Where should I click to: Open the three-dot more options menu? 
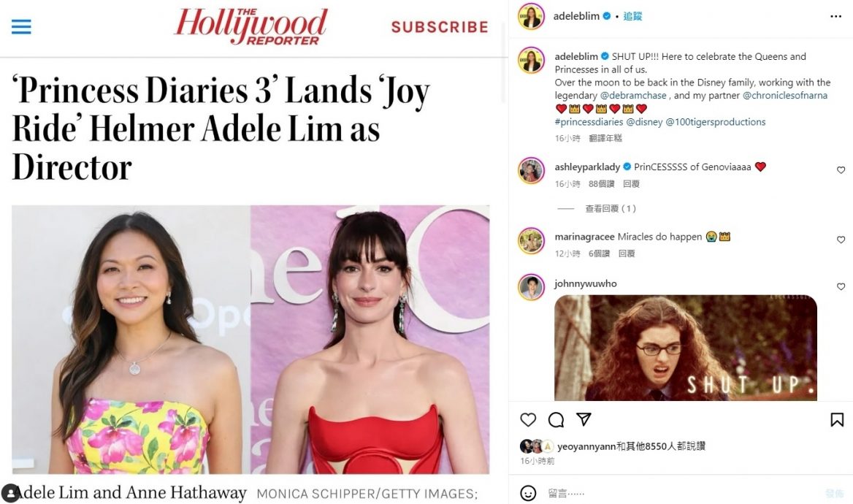tap(835, 16)
